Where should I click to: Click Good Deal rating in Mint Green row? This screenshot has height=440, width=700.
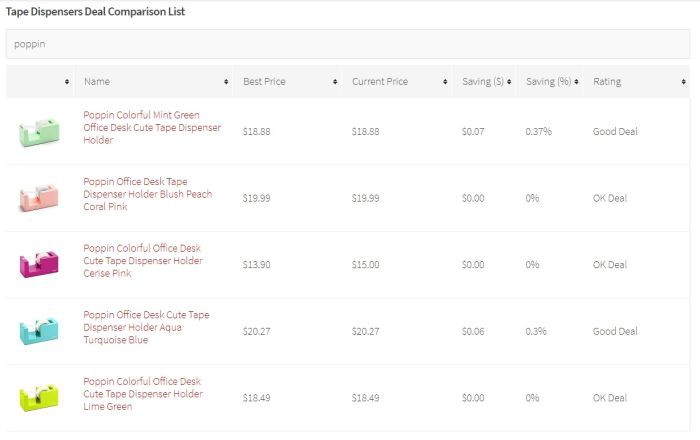click(x=615, y=132)
